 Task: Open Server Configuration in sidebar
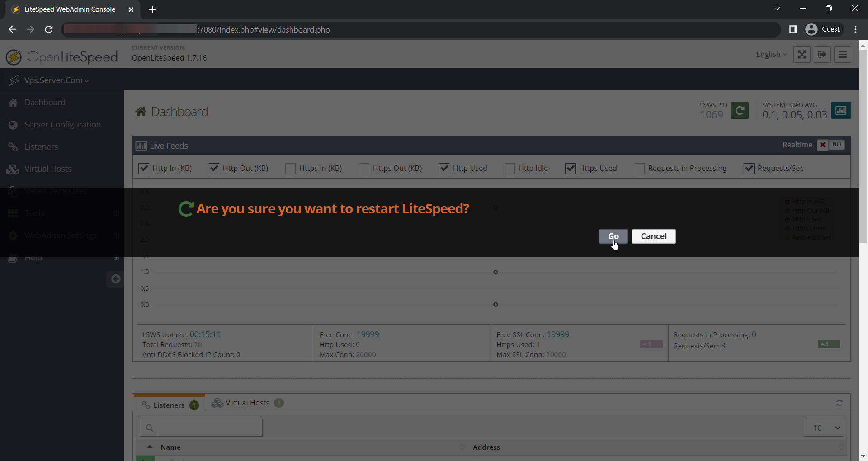pyautogui.click(x=62, y=125)
